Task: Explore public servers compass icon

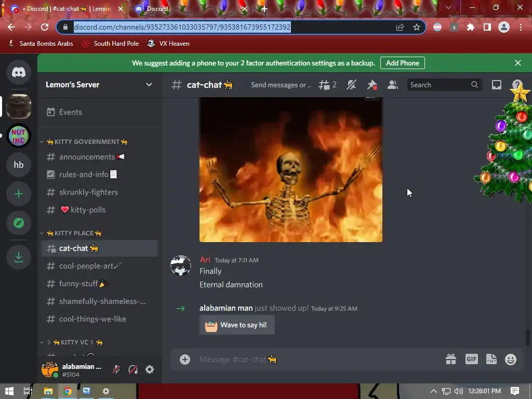Action: point(19,223)
